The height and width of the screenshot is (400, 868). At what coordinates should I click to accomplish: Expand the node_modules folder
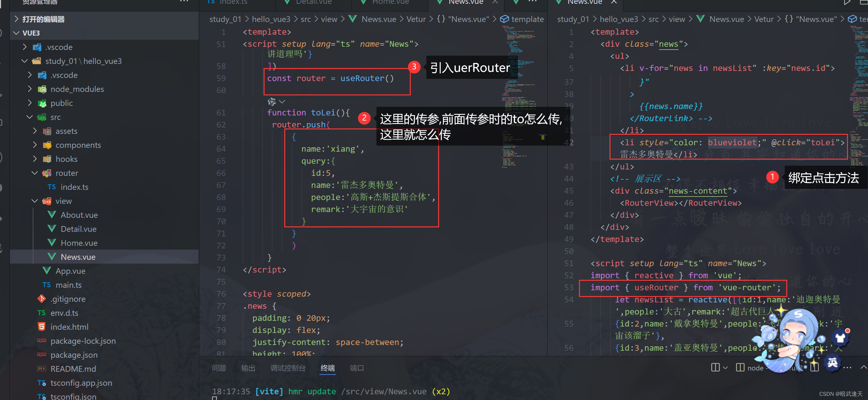[30, 89]
